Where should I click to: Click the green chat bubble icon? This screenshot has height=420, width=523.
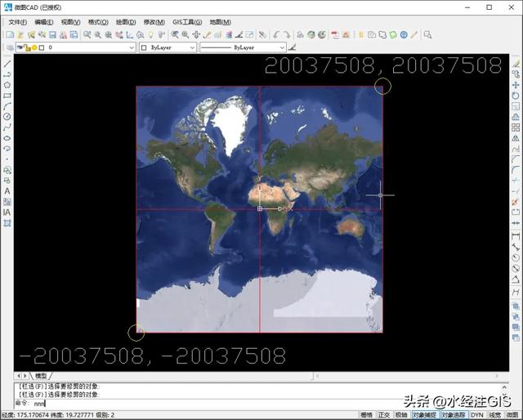point(393,34)
